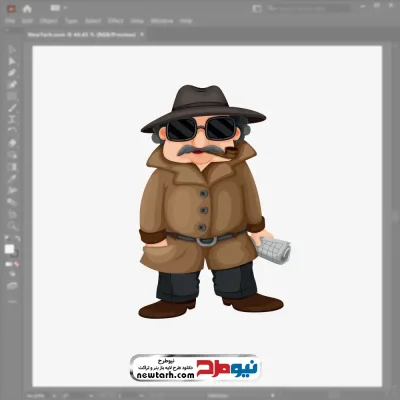
Task: Reset to default fill and stroke
Action: (7, 238)
